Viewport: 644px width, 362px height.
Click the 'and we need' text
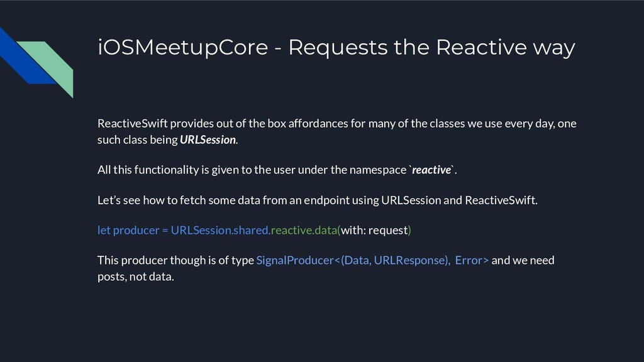(523, 261)
